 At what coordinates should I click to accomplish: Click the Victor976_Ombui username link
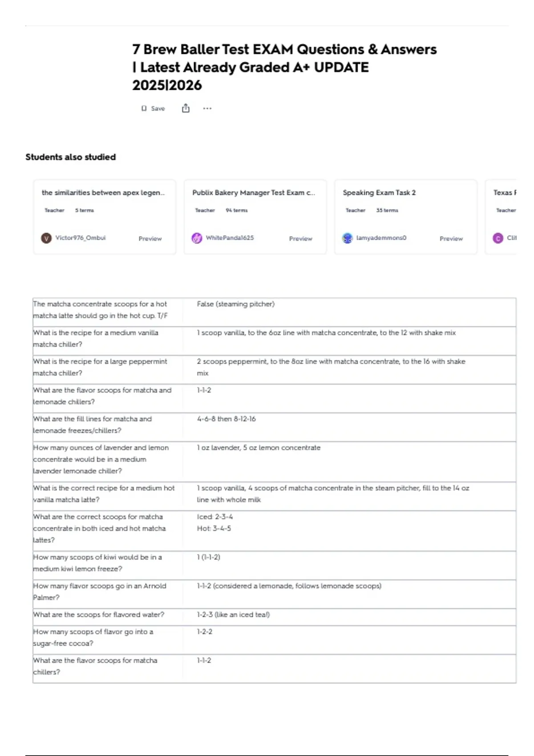tap(81, 238)
